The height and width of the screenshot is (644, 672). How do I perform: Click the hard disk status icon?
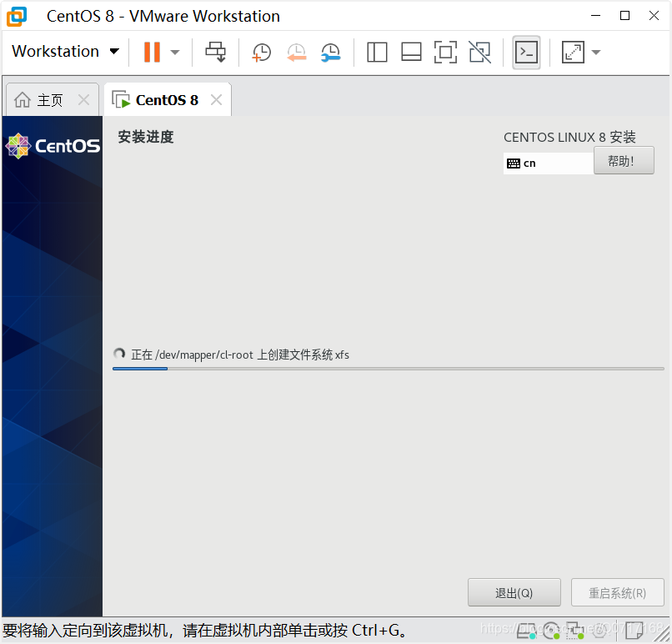coord(526,630)
